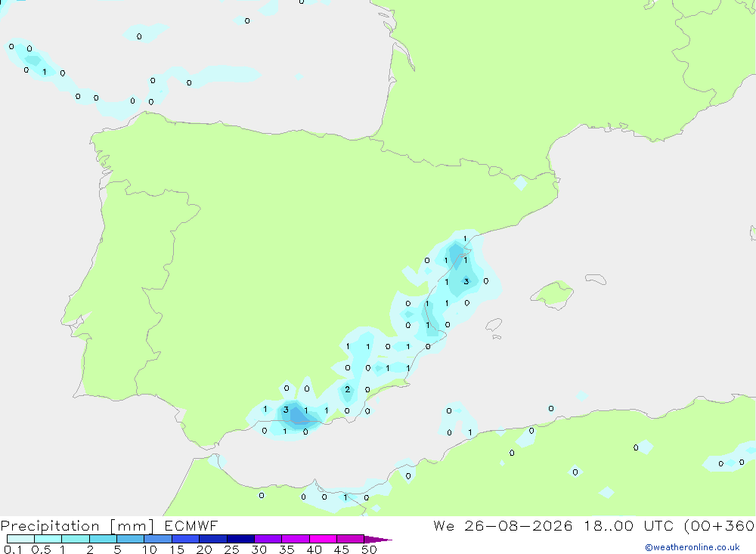
Task: Click the forecast date We 26-08-2026 label
Action: (x=503, y=525)
